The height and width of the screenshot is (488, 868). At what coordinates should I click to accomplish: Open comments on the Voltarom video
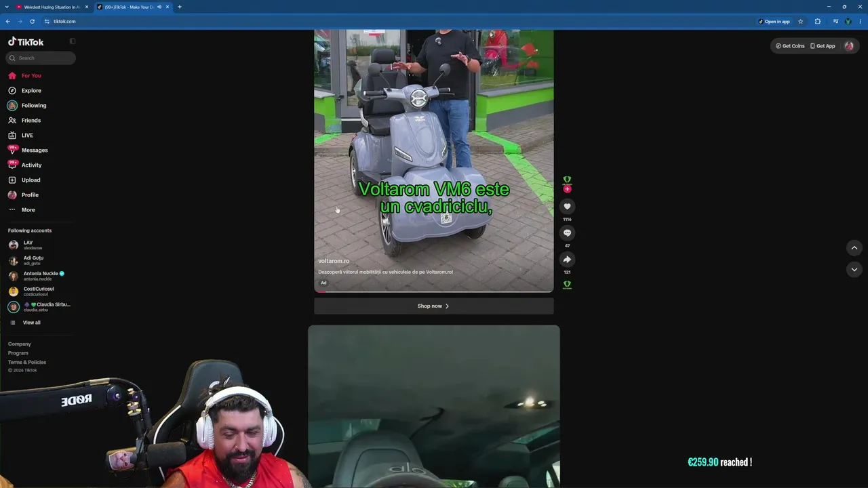click(x=568, y=233)
